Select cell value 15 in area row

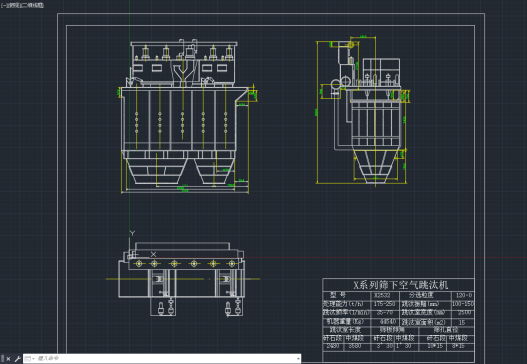(x=462, y=322)
